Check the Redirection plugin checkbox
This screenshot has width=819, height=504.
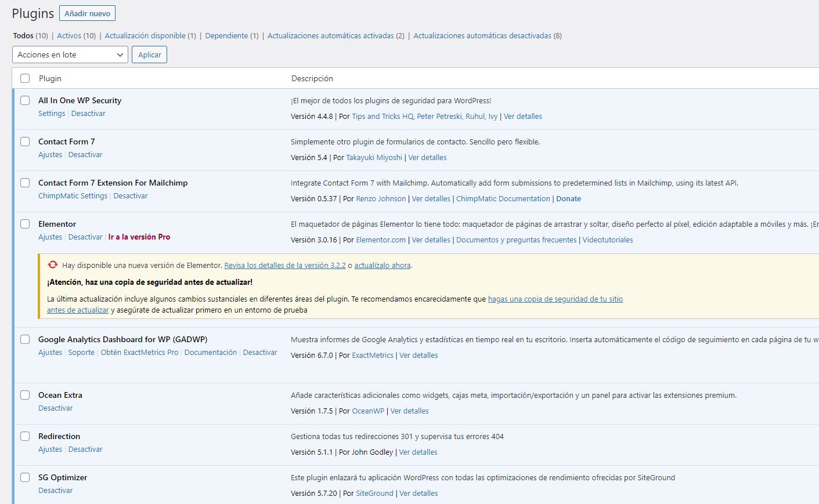(25, 436)
